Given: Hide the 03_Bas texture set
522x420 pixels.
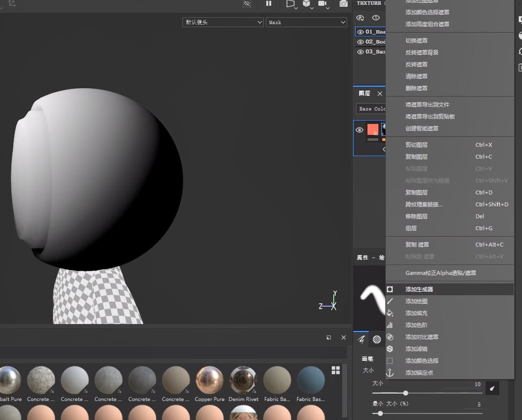Looking at the screenshot, I should coord(360,52).
